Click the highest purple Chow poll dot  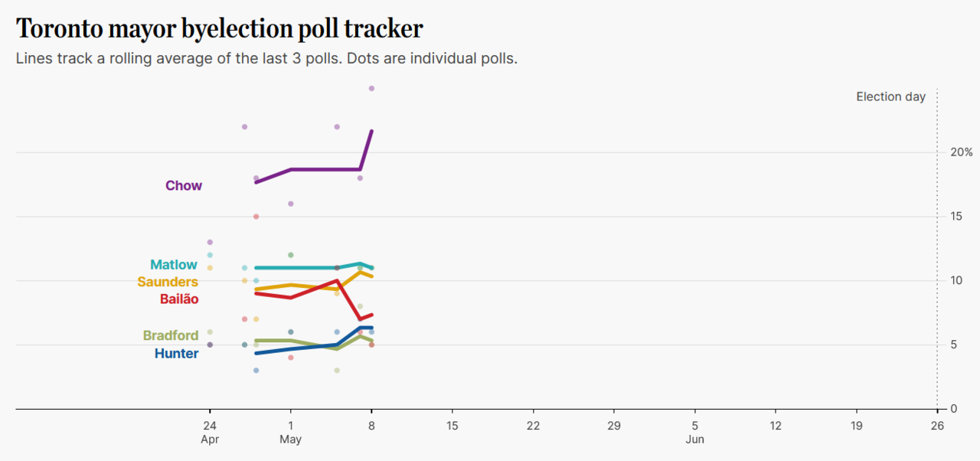coord(371,89)
